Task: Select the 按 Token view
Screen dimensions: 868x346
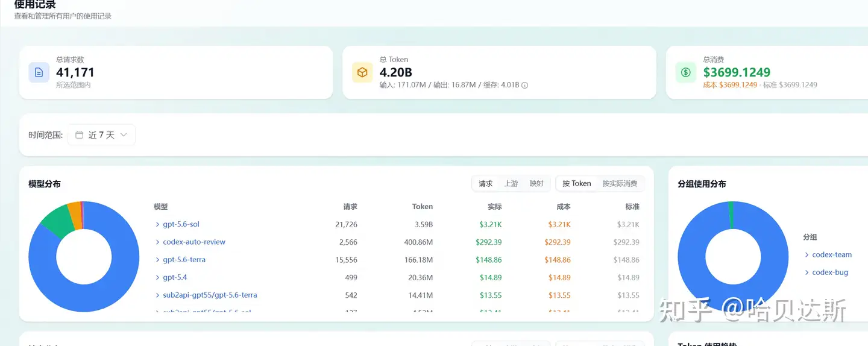Action: point(577,184)
